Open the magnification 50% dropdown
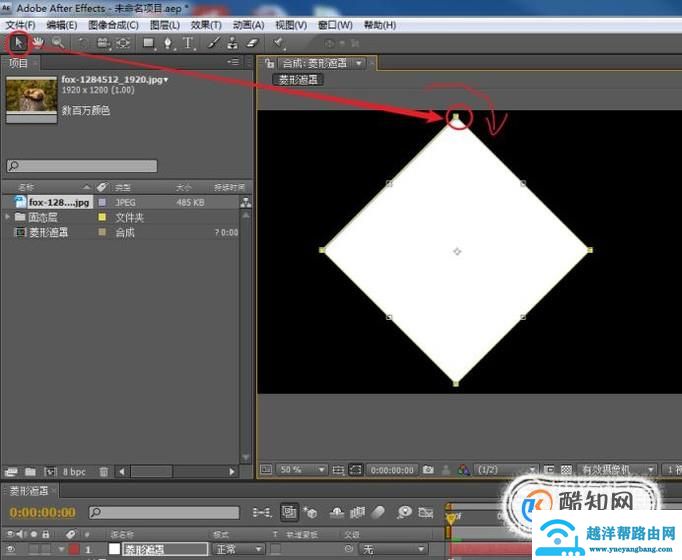The image size is (682, 560). pyautogui.click(x=301, y=470)
